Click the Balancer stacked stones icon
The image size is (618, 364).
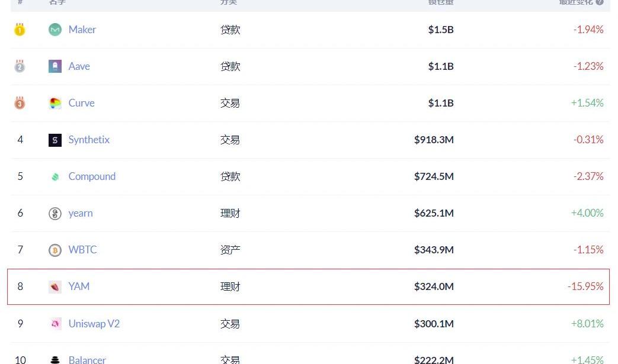[x=55, y=360]
